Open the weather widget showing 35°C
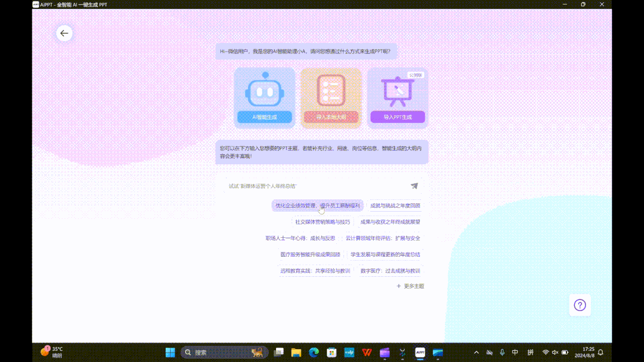 click(x=52, y=352)
